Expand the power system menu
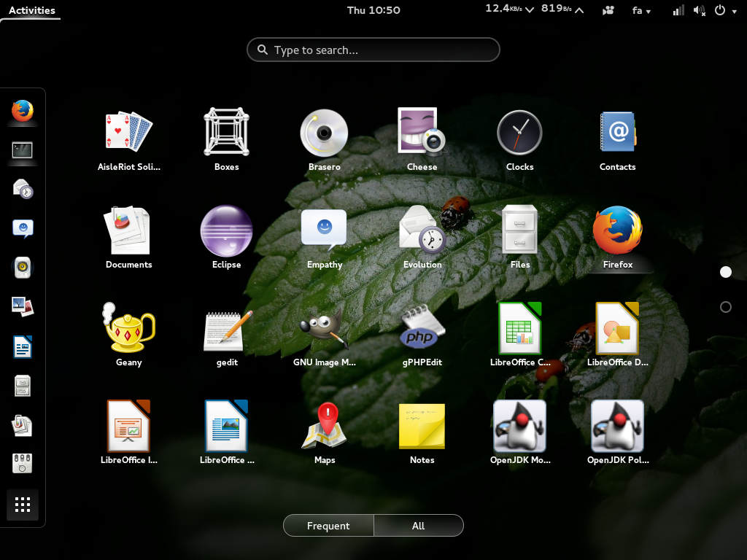 724,10
